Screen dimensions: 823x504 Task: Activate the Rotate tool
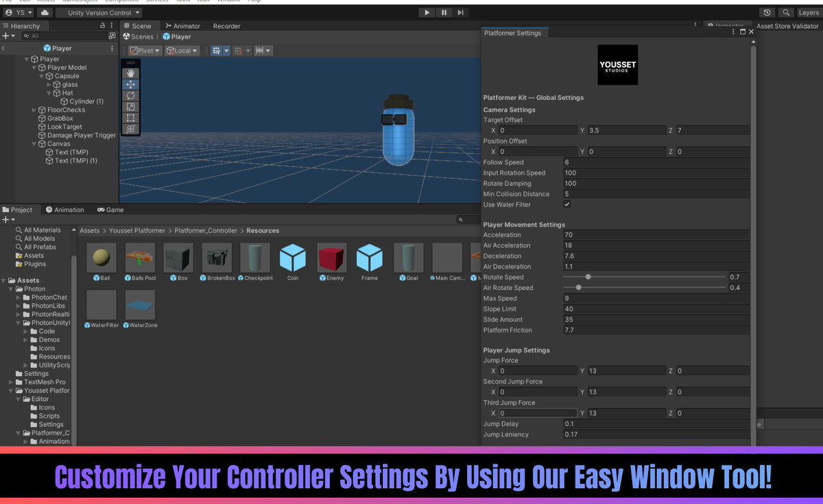coord(130,95)
